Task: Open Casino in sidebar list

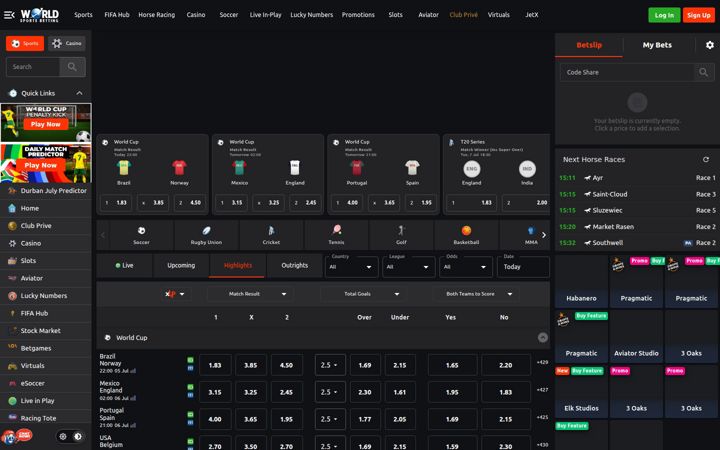Action: [x=45, y=243]
